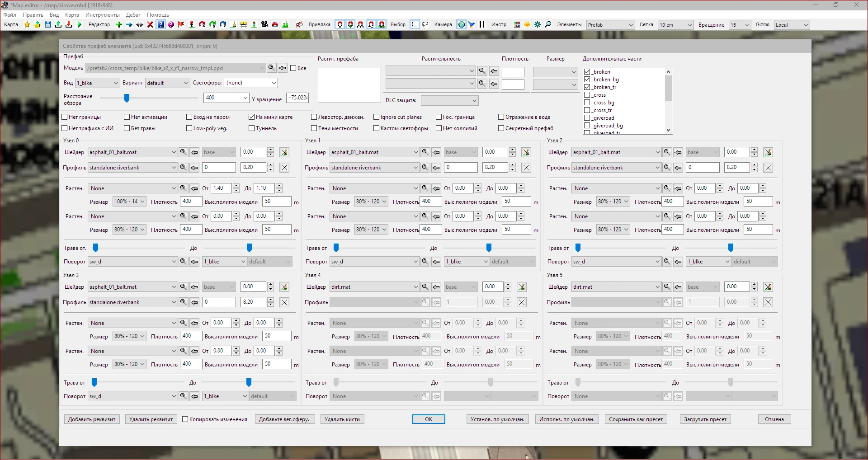Select the rotate X axis icon
Viewport: 868px width, 460px height.
(202, 24)
